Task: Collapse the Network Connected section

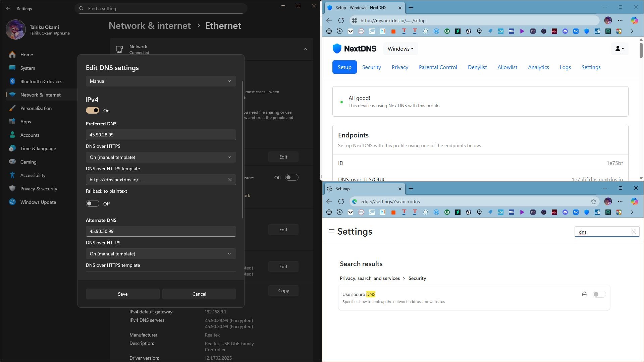Action: (x=305, y=49)
